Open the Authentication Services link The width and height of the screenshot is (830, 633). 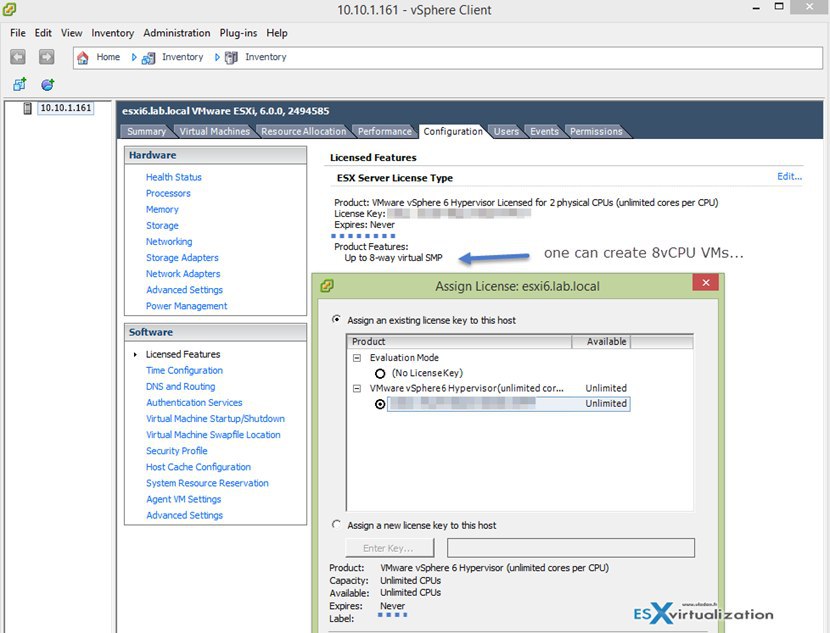click(194, 403)
